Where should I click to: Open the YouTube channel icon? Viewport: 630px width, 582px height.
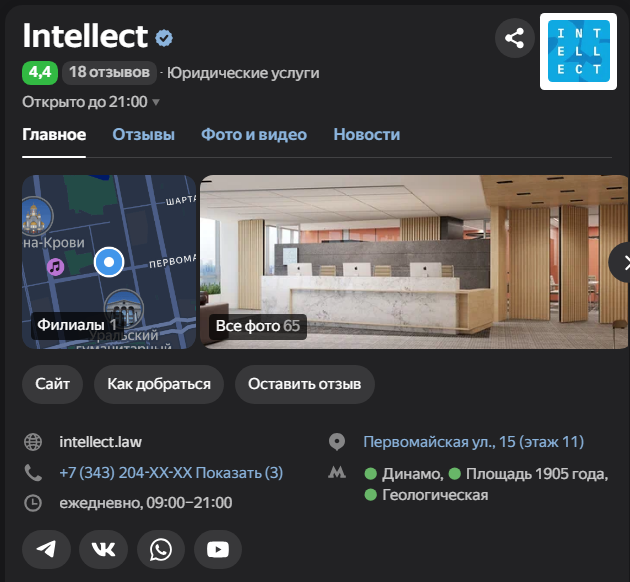tap(217, 549)
